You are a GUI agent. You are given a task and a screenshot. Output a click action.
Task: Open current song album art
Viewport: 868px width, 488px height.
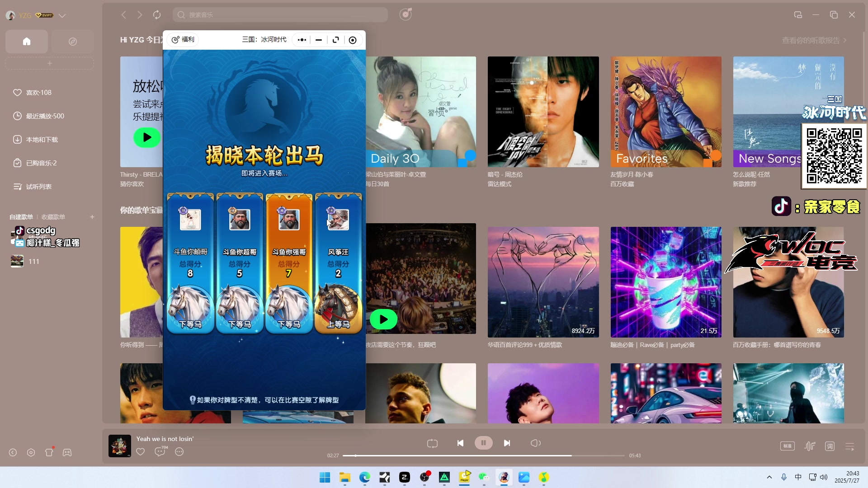(120, 446)
